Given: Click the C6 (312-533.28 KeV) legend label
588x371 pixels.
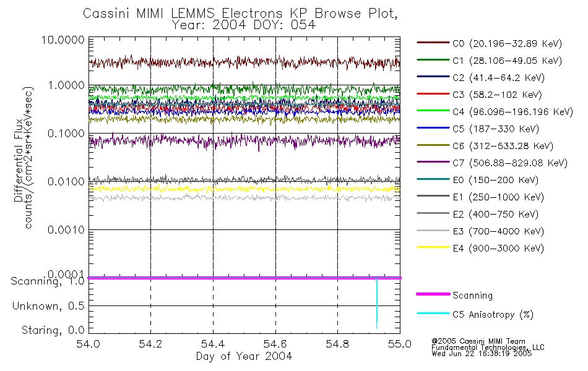Looking at the screenshot, I should pos(503,146).
